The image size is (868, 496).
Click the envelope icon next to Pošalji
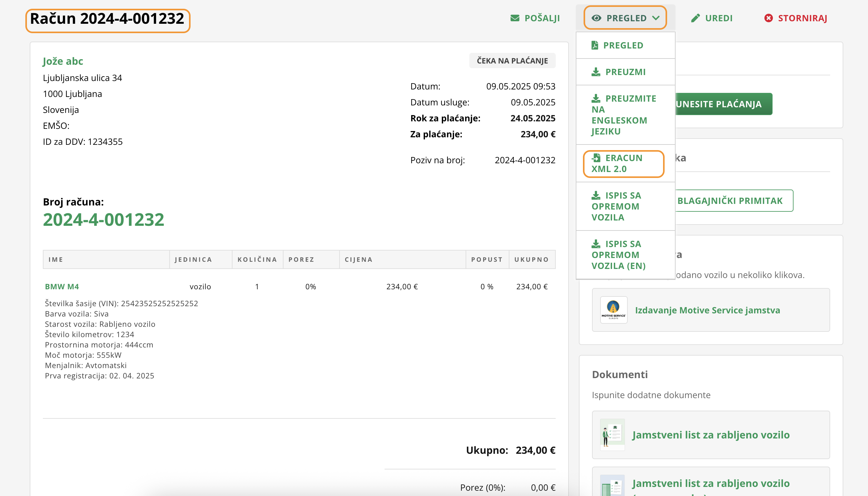coord(515,18)
